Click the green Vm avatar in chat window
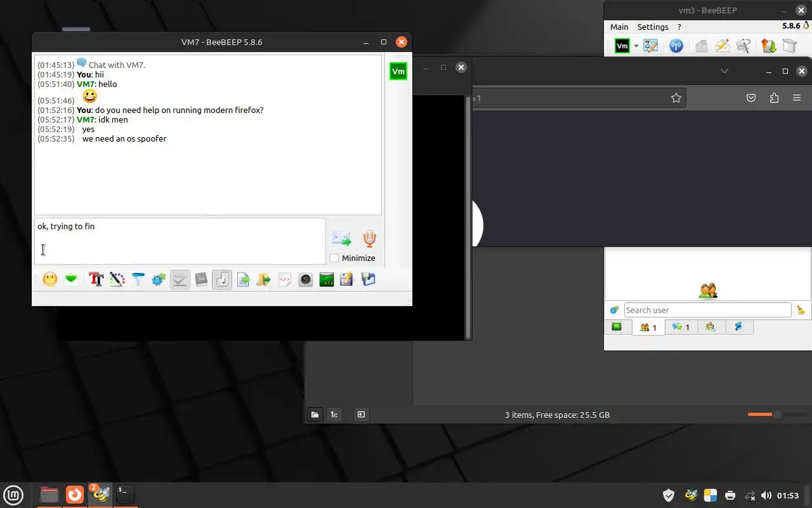This screenshot has height=508, width=812. tap(398, 72)
